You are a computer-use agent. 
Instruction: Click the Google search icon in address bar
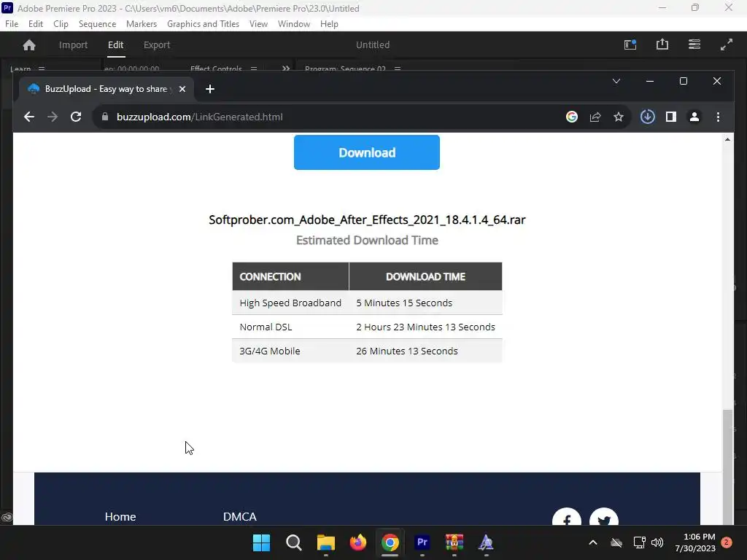(x=572, y=117)
